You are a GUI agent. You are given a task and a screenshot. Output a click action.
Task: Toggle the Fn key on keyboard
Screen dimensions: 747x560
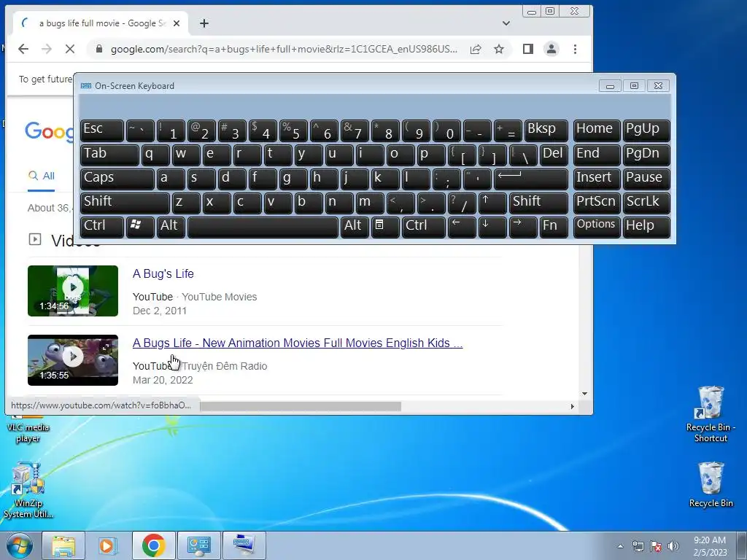click(x=554, y=227)
